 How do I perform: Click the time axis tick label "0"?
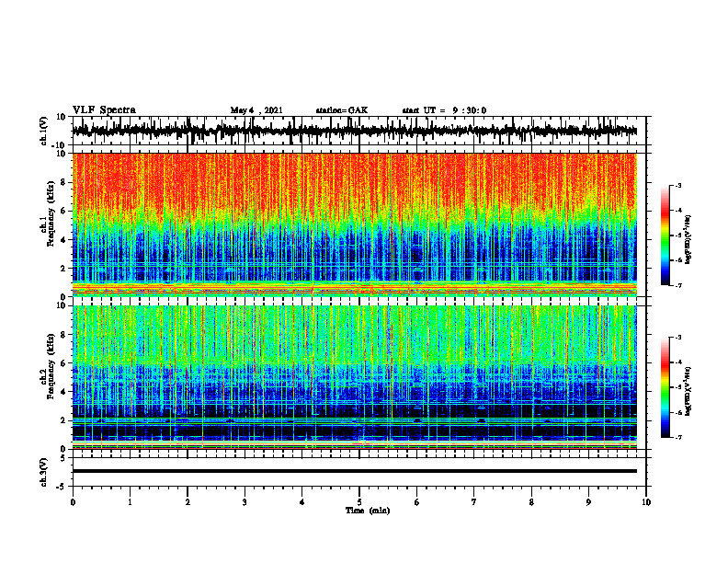tap(73, 502)
